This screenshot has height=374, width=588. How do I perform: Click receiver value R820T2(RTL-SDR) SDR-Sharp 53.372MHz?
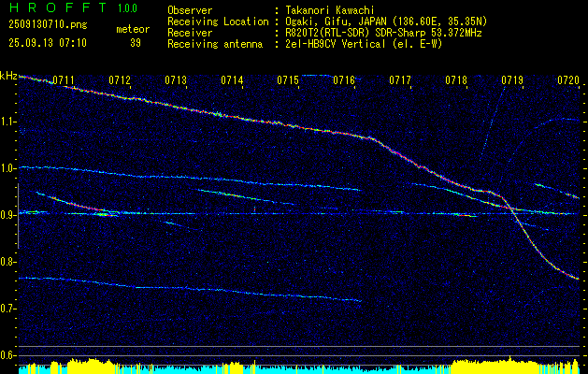(383, 33)
